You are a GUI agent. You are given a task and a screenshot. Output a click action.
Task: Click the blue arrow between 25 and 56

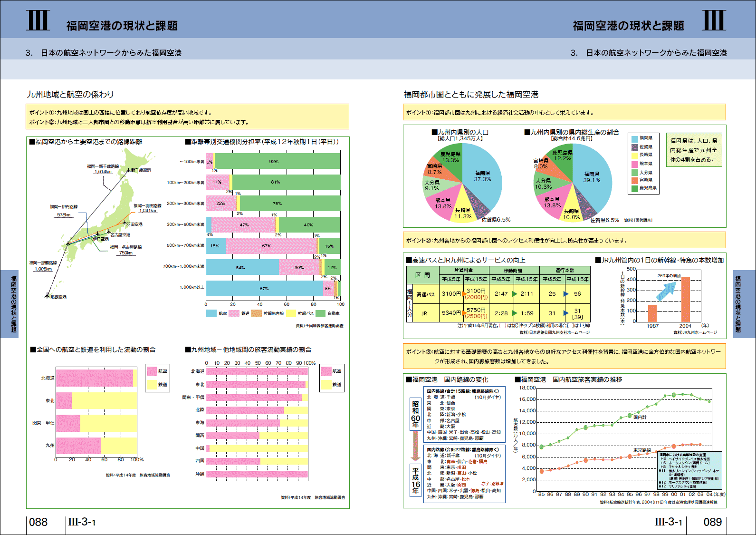pyautogui.click(x=566, y=294)
